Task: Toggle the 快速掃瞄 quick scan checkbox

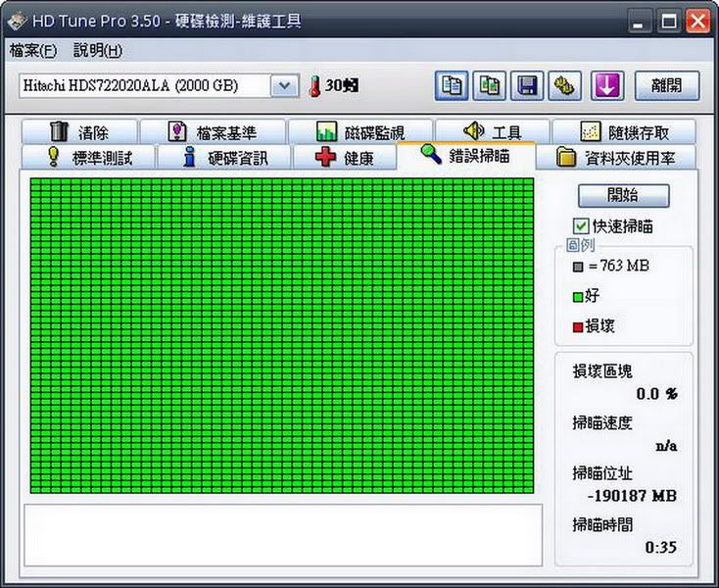Action: pyautogui.click(x=582, y=225)
